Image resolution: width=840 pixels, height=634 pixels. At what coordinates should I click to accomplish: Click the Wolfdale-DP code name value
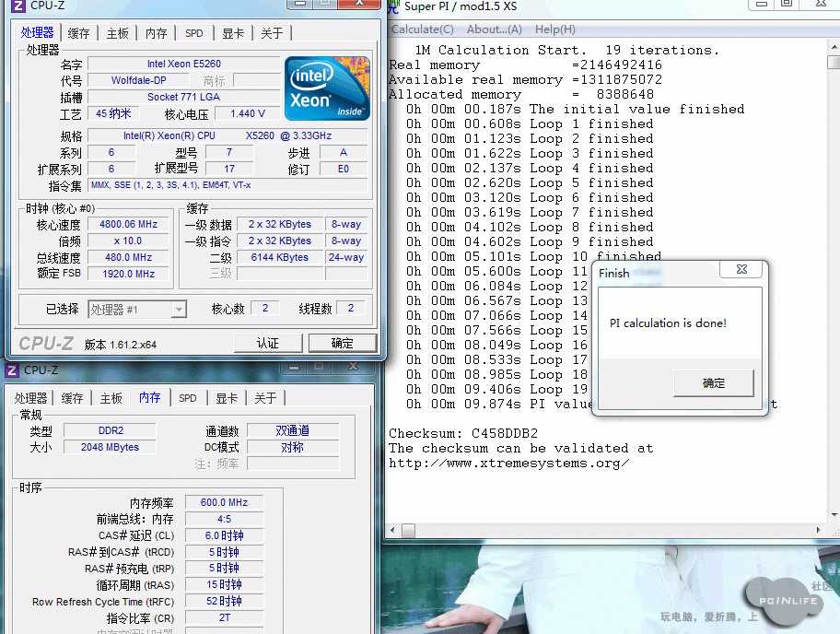pyautogui.click(x=139, y=80)
